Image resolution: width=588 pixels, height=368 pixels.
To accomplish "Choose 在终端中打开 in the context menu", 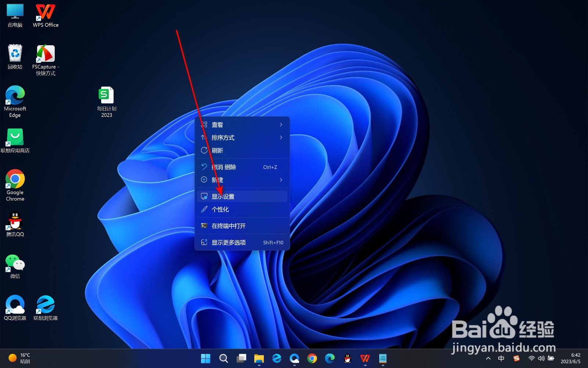I will coord(242,226).
